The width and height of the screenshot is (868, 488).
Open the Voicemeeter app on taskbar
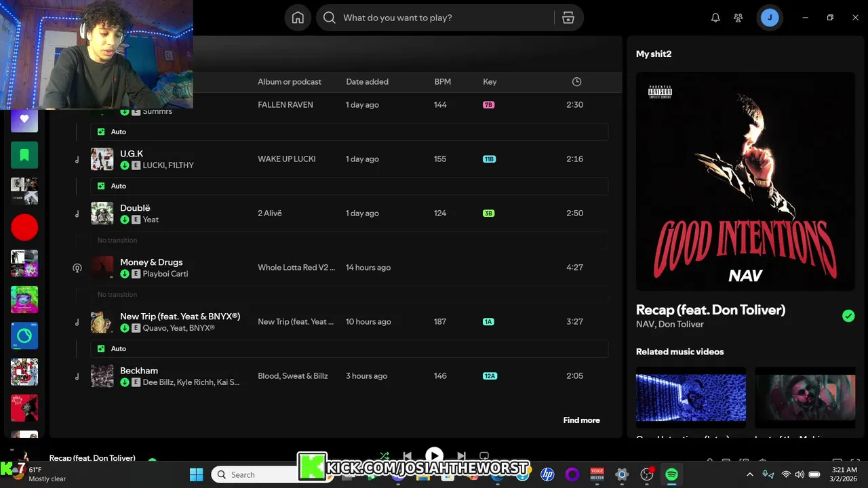pos(597,474)
